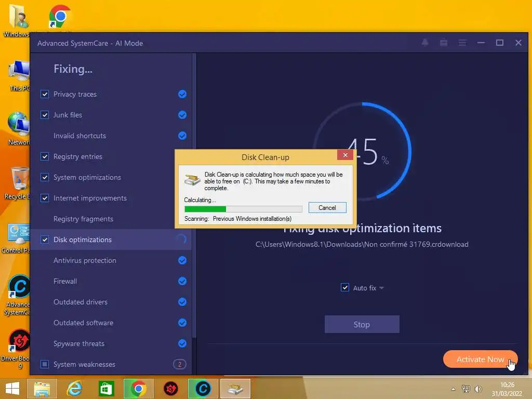The width and height of the screenshot is (532, 399).
Task: Open Google Chrome desktop shortcut
Action: 60,17
